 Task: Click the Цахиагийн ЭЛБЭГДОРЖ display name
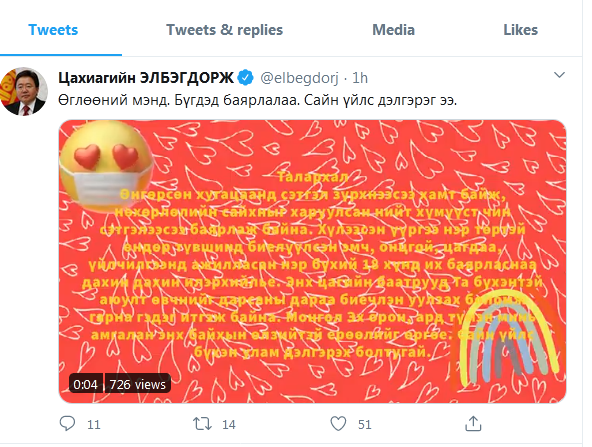(x=146, y=78)
